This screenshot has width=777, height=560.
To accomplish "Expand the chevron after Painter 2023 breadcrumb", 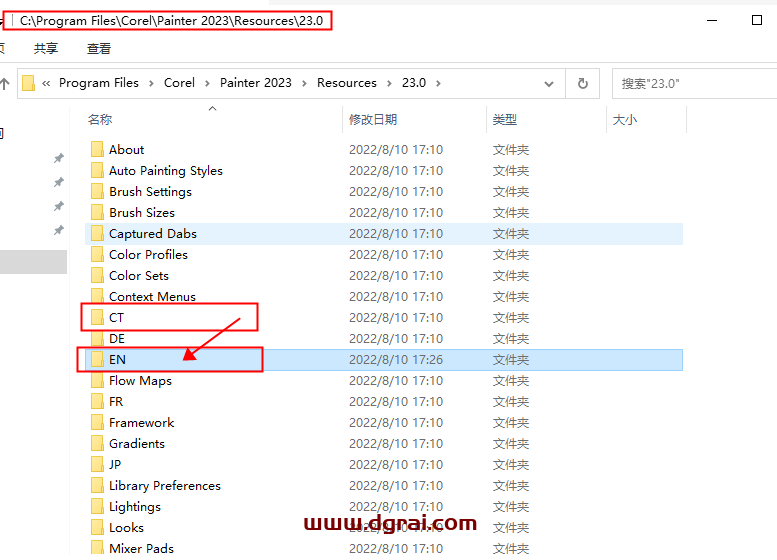I will coord(304,83).
